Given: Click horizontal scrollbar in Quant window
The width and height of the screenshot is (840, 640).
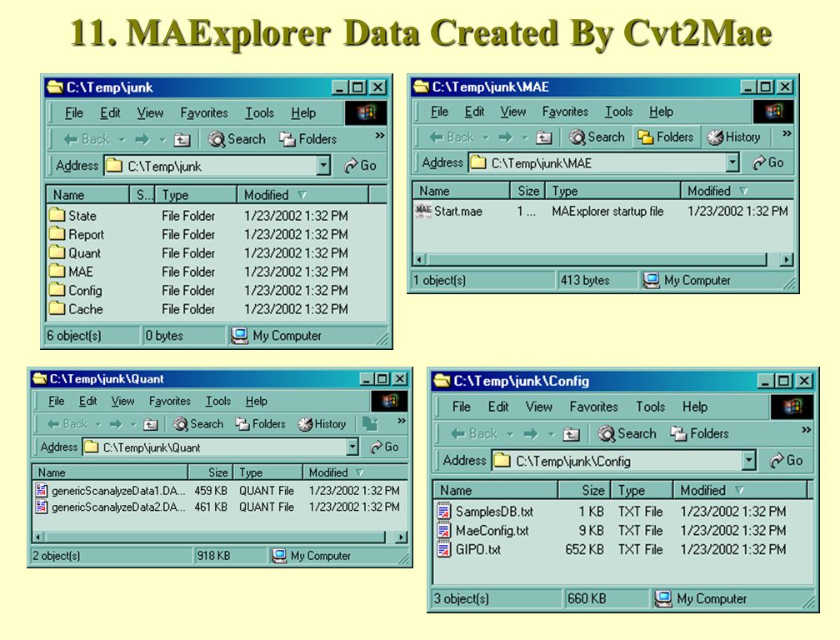Looking at the screenshot, I should tap(215, 537).
